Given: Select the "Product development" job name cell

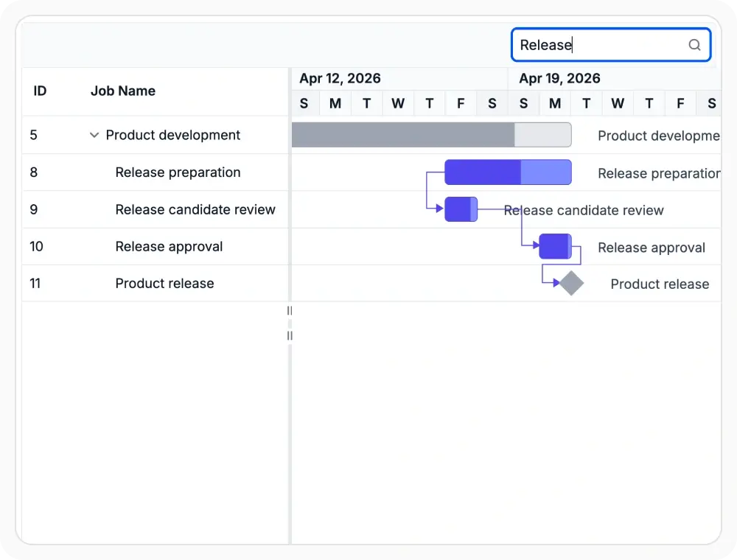Looking at the screenshot, I should (172, 136).
